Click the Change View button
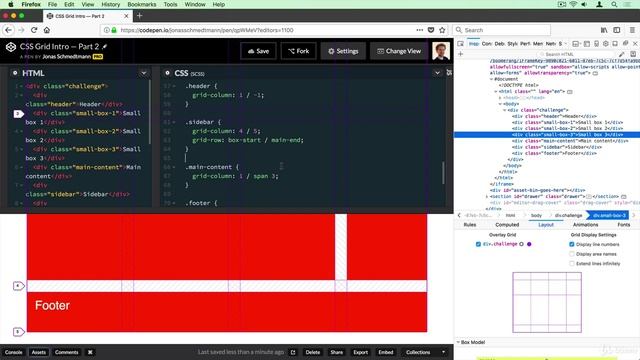 pos(399,51)
